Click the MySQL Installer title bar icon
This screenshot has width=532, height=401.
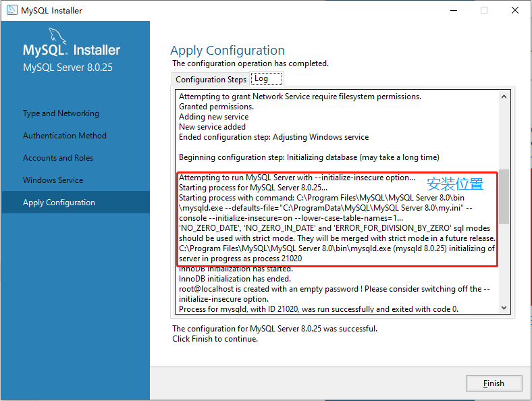click(11, 11)
